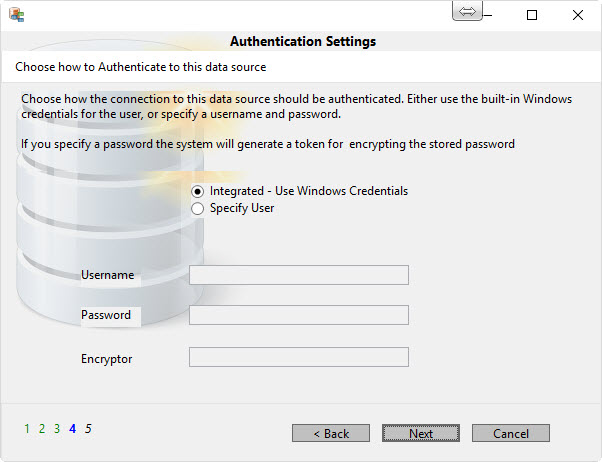The width and height of the screenshot is (602, 462).
Task: Jump to wizard step 2
Action: pos(42,429)
